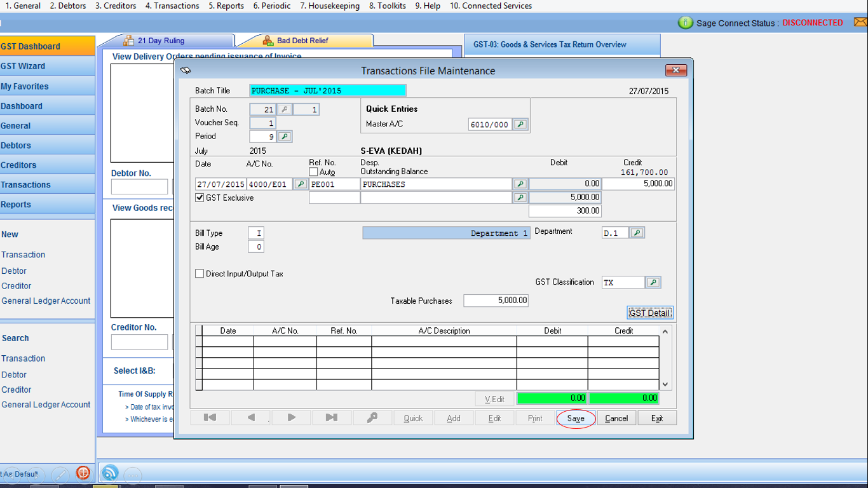868x488 pixels.
Task: Click the blue feed search icon
Action: pos(110,473)
